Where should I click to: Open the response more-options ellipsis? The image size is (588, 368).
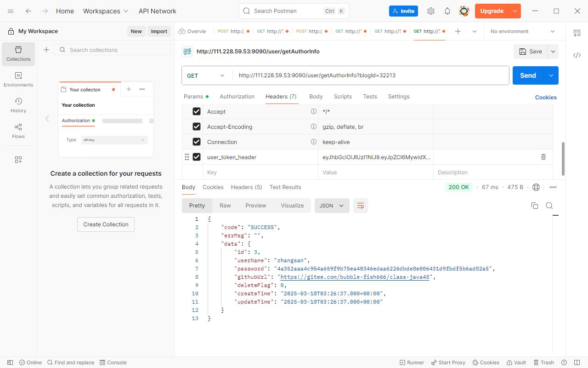(553, 187)
